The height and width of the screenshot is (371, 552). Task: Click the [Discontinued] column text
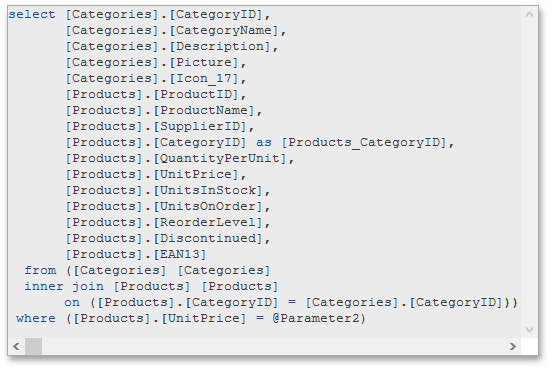208,239
